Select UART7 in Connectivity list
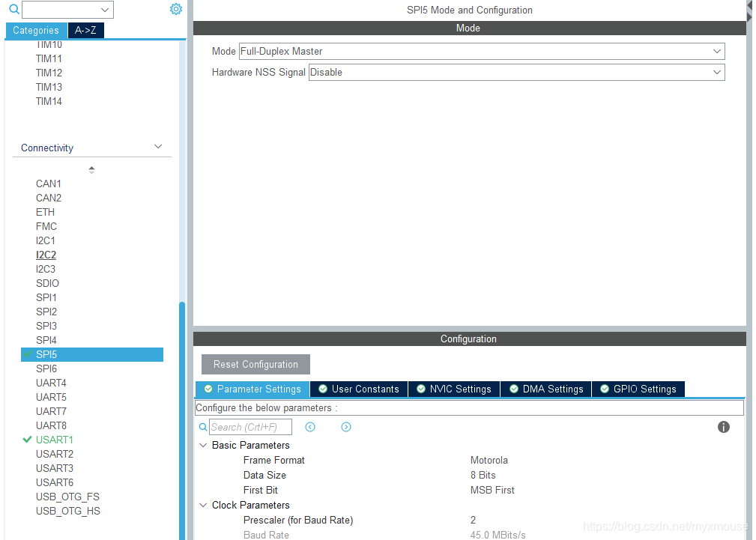Screen dimensions: 756x540 (51, 411)
